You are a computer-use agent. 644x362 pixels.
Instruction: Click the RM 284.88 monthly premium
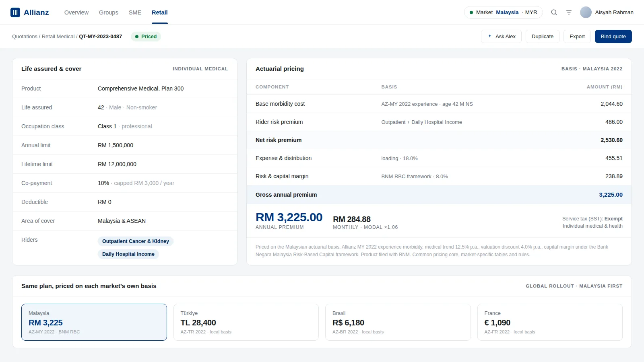coord(352,219)
